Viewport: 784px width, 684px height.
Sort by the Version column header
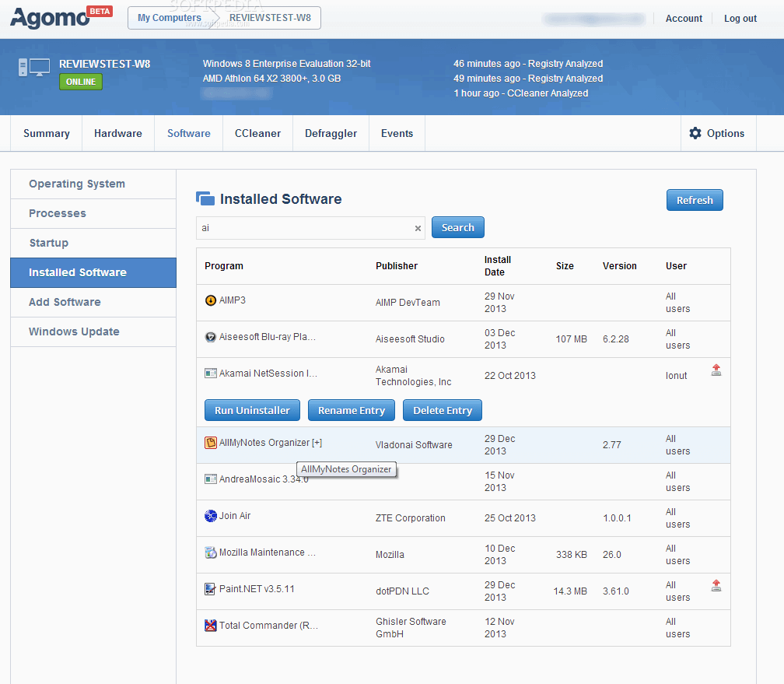pyautogui.click(x=619, y=266)
